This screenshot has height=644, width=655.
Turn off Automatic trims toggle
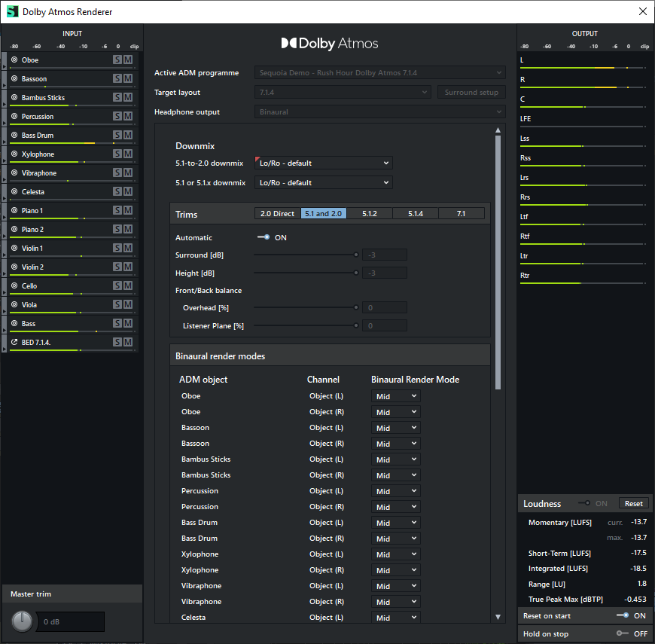tap(264, 237)
